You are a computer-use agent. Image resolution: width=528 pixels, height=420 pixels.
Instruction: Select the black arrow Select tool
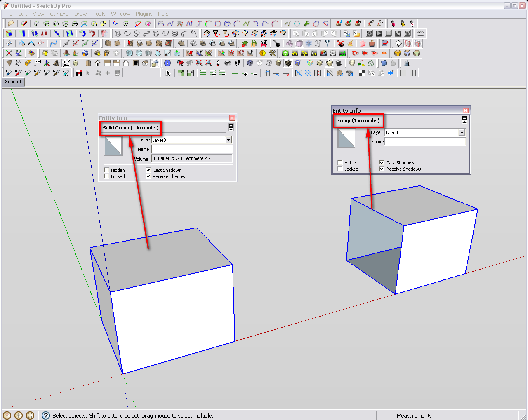[168, 73]
